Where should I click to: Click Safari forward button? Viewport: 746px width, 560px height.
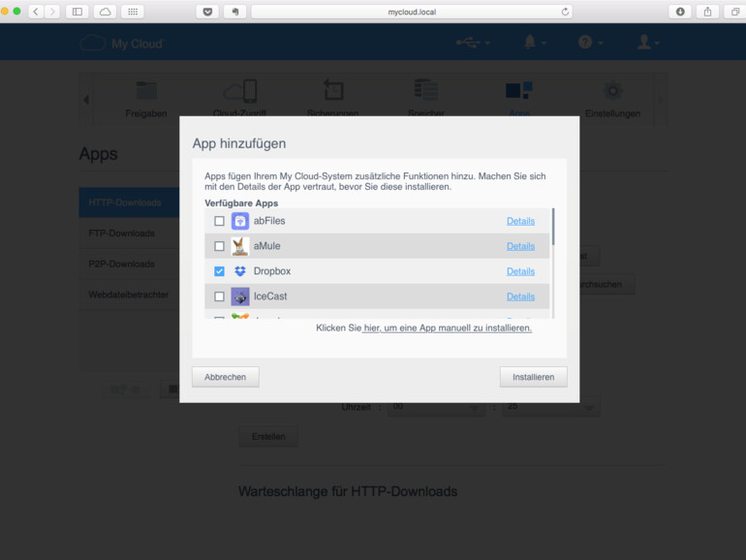point(52,12)
